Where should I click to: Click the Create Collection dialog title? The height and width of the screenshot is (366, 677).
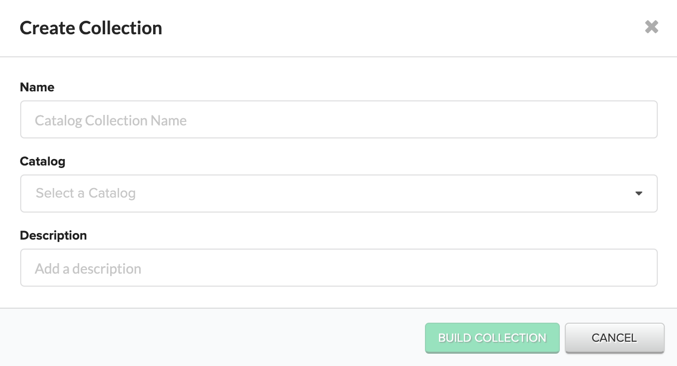click(91, 28)
